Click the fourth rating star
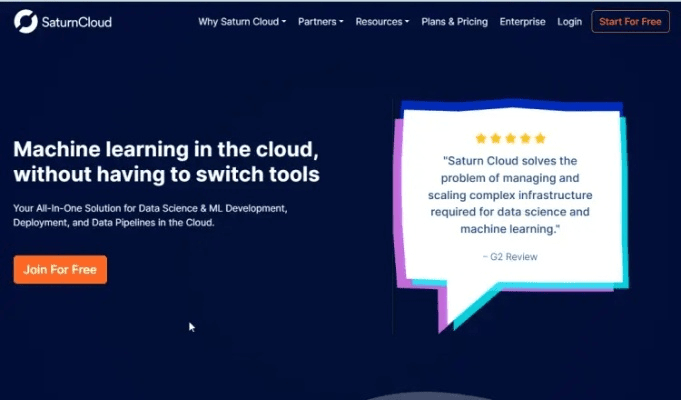Image resolution: width=681 pixels, height=400 pixels. [526, 138]
